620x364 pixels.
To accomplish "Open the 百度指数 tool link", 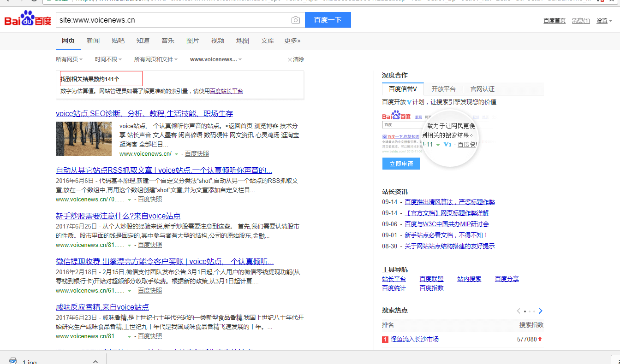I will click(431, 288).
